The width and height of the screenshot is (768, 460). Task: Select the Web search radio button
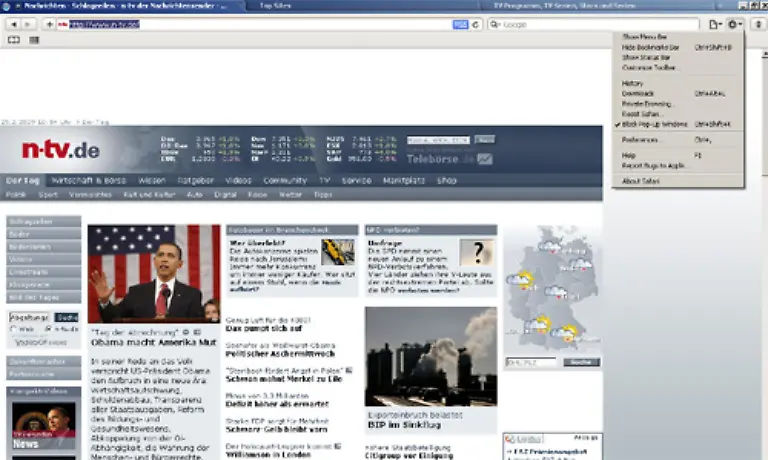(13, 329)
